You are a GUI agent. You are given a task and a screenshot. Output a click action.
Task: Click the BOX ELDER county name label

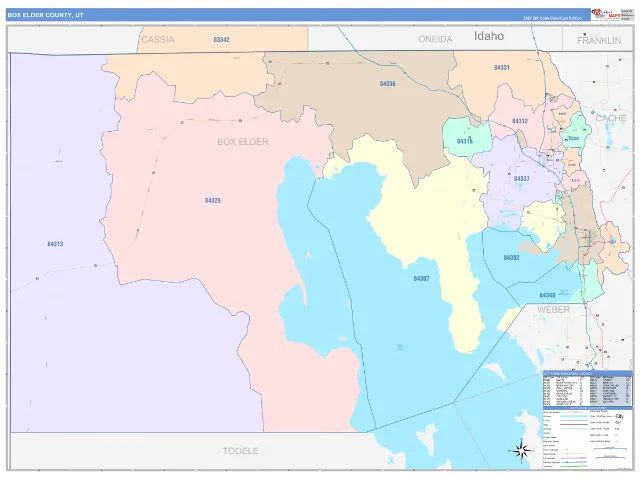242,142
